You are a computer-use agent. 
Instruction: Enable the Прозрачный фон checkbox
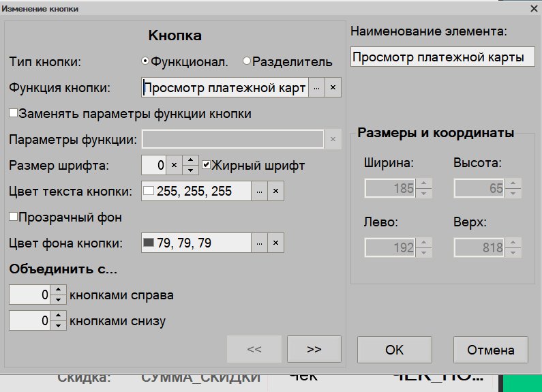[13, 217]
